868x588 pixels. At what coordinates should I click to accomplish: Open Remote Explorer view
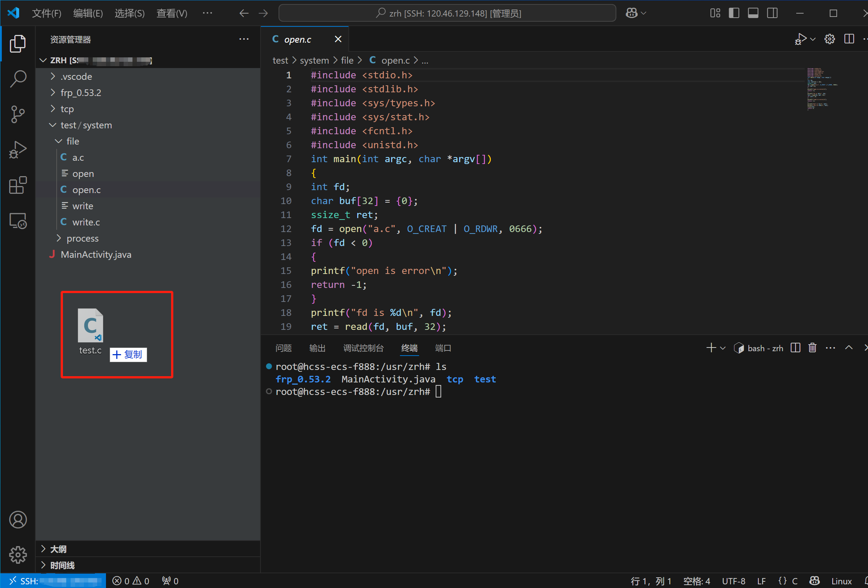click(18, 221)
